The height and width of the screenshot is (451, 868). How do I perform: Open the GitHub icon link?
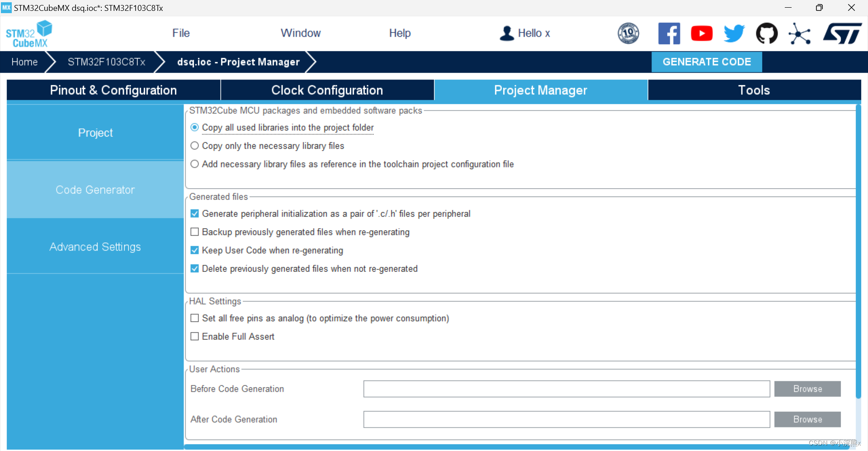(767, 33)
